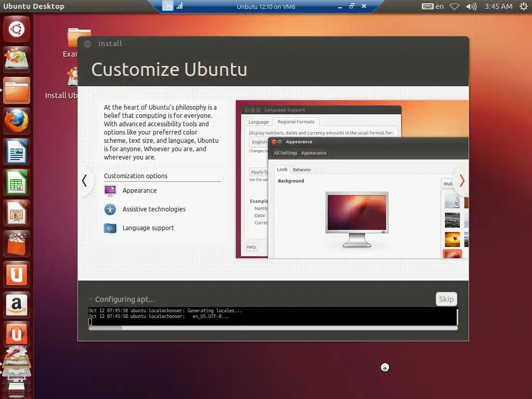Click the signal bars icon in VM toolbar
The width and height of the screenshot is (532, 399).
pyautogui.click(x=179, y=6)
